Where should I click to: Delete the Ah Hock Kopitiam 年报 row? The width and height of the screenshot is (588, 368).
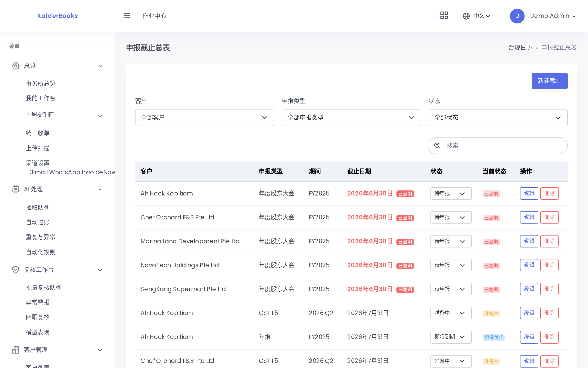pos(549,337)
